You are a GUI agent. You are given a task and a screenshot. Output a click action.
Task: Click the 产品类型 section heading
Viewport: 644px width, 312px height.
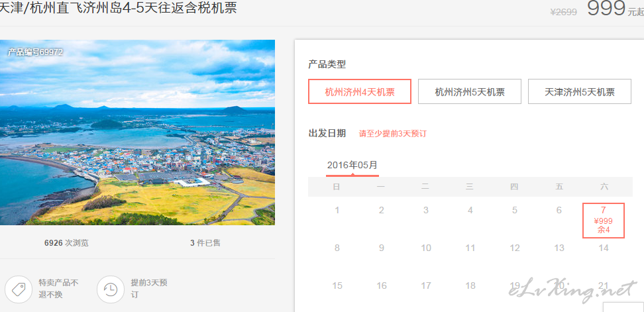coord(327,64)
